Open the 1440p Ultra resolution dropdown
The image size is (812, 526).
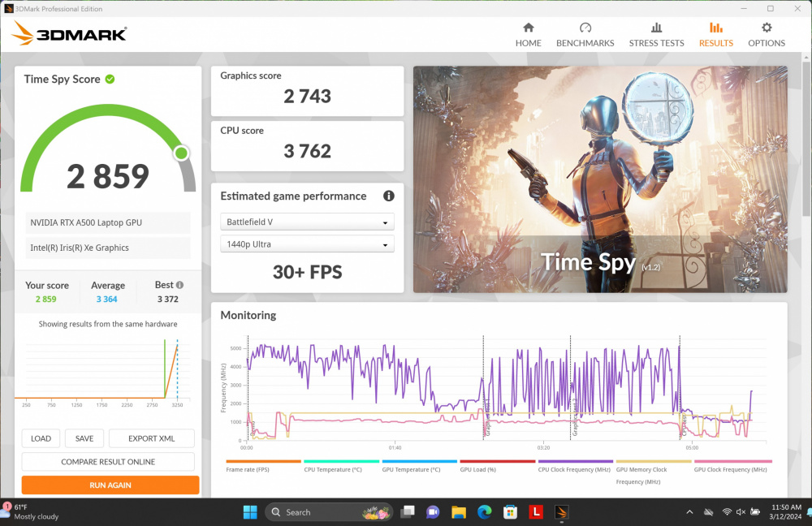pyautogui.click(x=307, y=244)
